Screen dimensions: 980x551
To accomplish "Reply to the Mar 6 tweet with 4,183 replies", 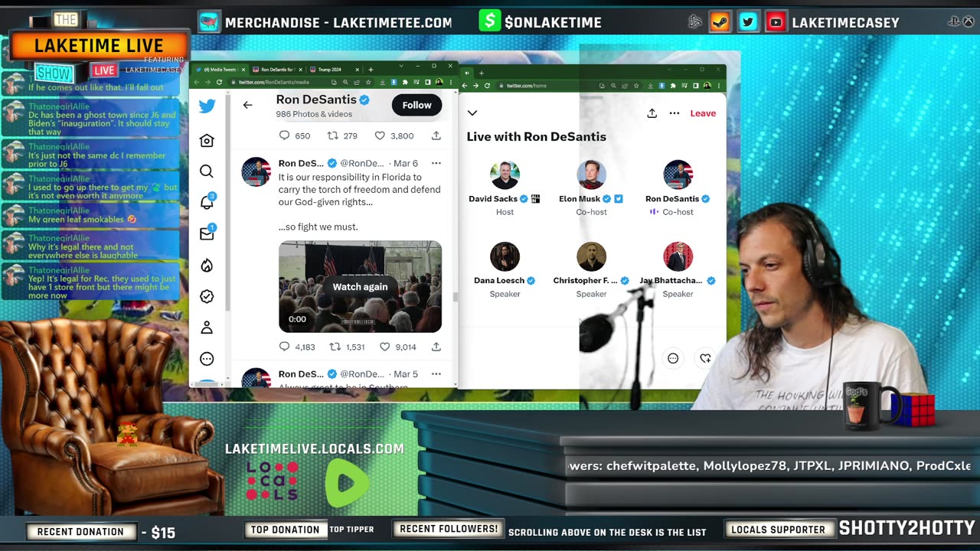I will point(284,347).
